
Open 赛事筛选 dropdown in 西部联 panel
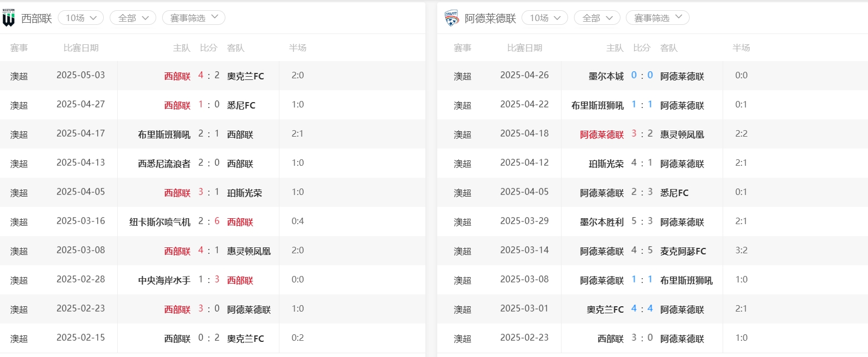click(x=193, y=18)
